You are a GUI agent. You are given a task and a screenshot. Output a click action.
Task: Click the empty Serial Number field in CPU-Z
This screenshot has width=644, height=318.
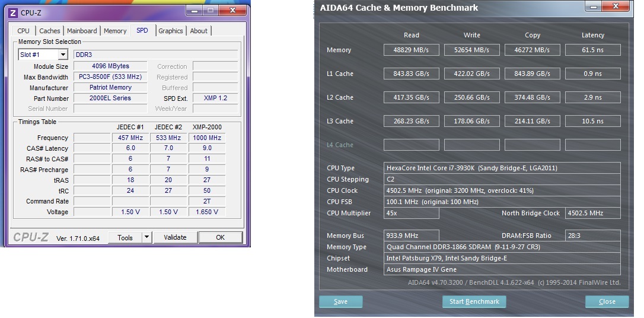pos(110,109)
